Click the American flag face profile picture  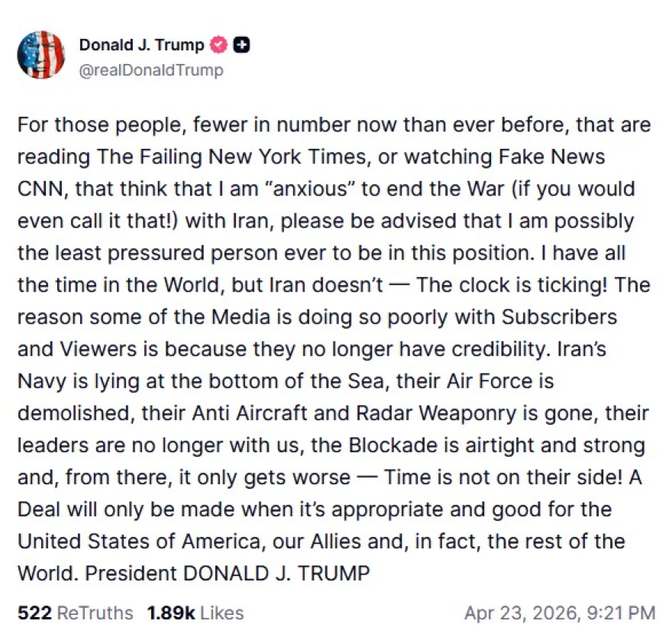(41, 55)
